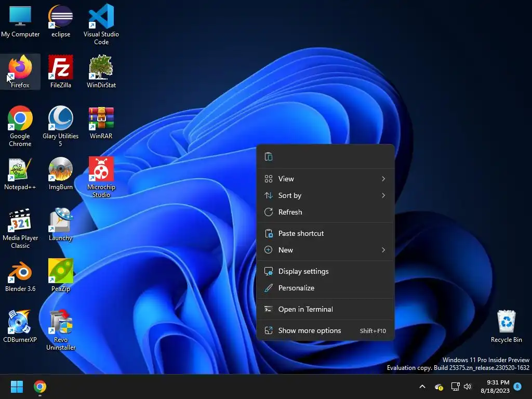Expand the View submenu
Screen dimensions: 532x399
[325, 179]
